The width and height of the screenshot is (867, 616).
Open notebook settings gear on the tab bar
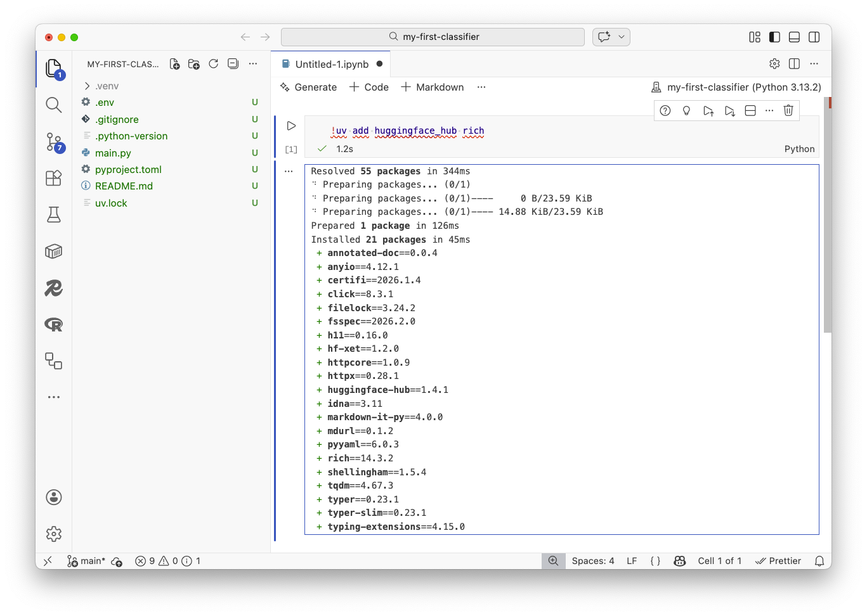click(x=774, y=63)
